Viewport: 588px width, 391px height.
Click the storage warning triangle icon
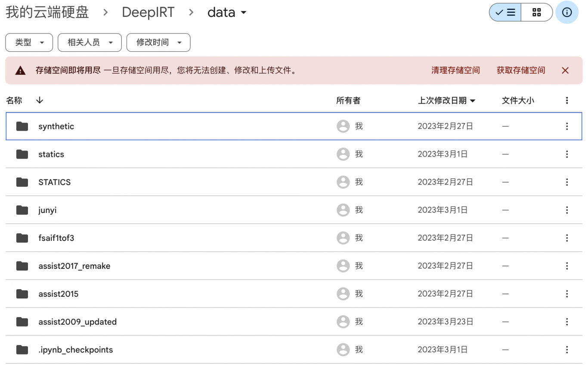[20, 71]
